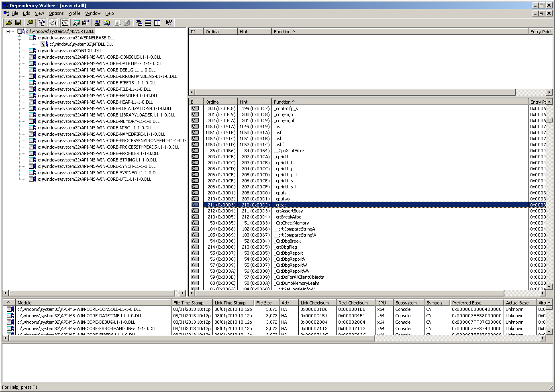This screenshot has width=555, height=392.
Task: Click the module list horizontal scrollbar thumb
Action: pos(192,338)
